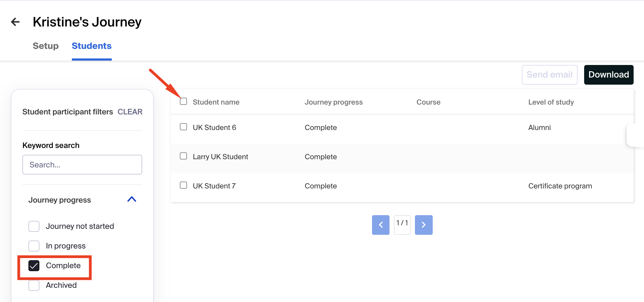Switch to the Students tab

click(92, 46)
